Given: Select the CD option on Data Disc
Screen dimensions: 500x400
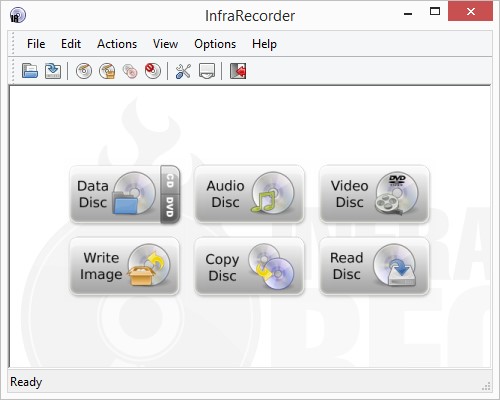Looking at the screenshot, I should pos(170,180).
